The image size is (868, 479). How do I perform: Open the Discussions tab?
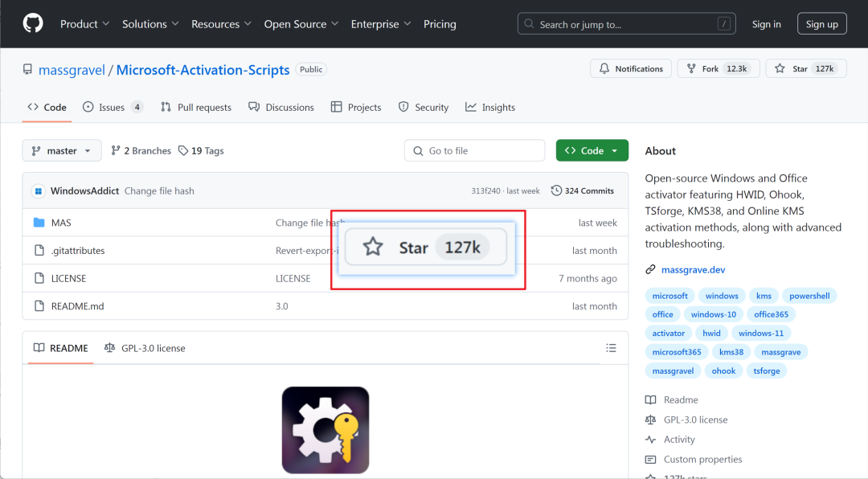(281, 108)
